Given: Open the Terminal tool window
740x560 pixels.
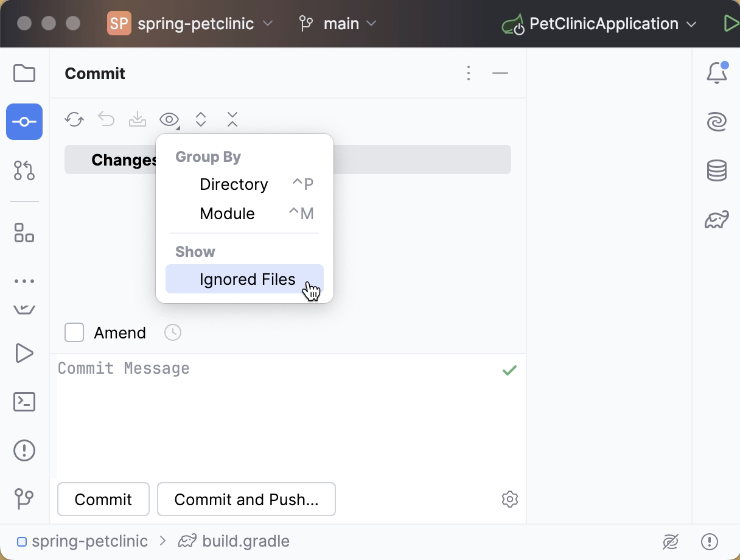Looking at the screenshot, I should 24,402.
